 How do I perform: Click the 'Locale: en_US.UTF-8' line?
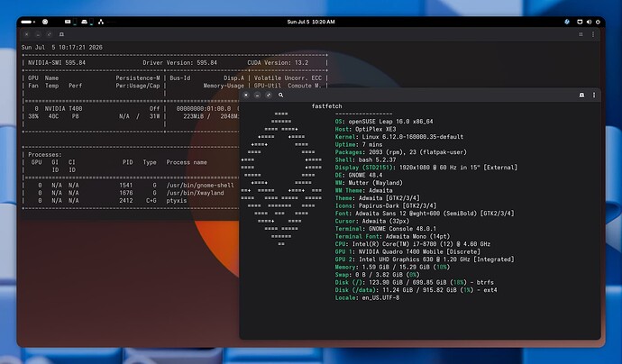pos(367,298)
